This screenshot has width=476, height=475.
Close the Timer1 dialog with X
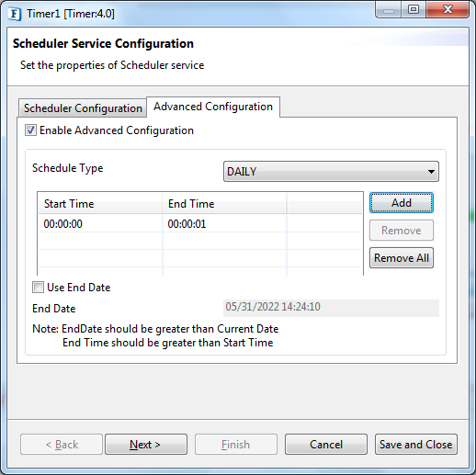coord(448,10)
